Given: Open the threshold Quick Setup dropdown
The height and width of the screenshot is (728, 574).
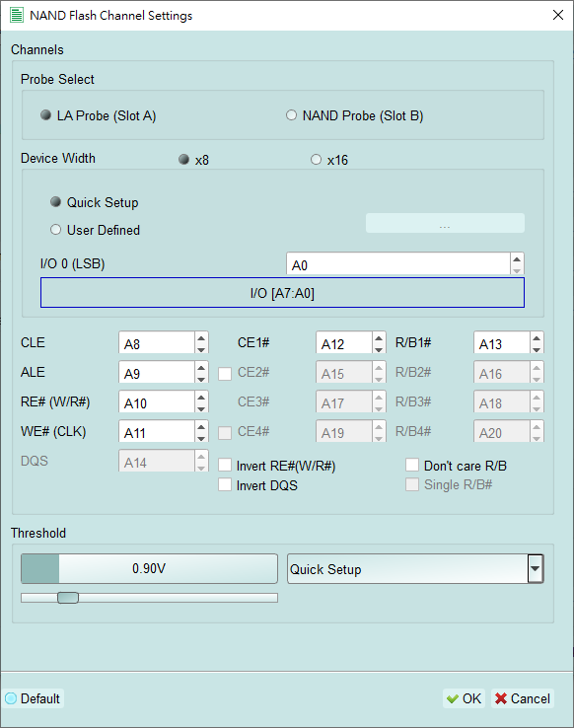Looking at the screenshot, I should 535,568.
